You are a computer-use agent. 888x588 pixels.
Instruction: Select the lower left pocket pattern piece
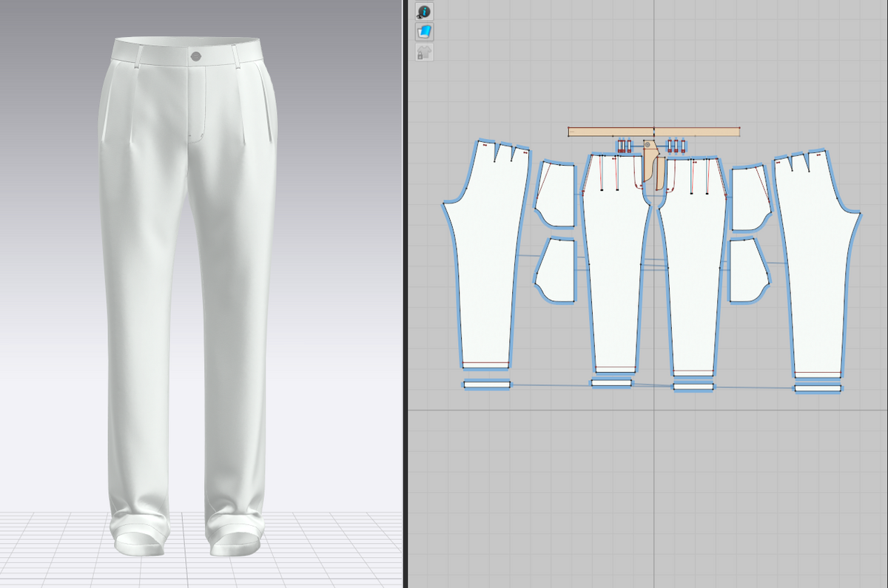click(x=556, y=270)
